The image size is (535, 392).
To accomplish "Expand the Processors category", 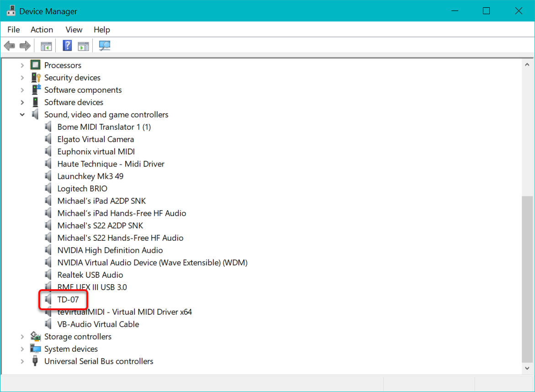I will 22,65.
